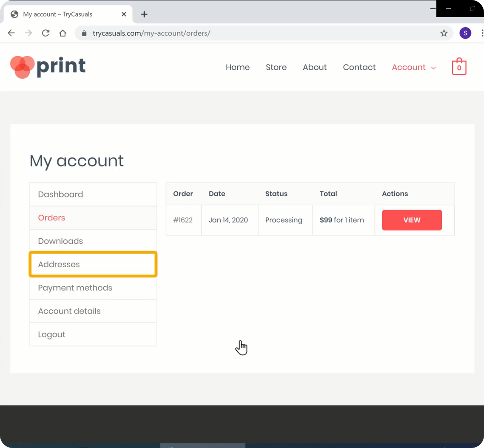Click the Total column header

[x=328, y=194]
